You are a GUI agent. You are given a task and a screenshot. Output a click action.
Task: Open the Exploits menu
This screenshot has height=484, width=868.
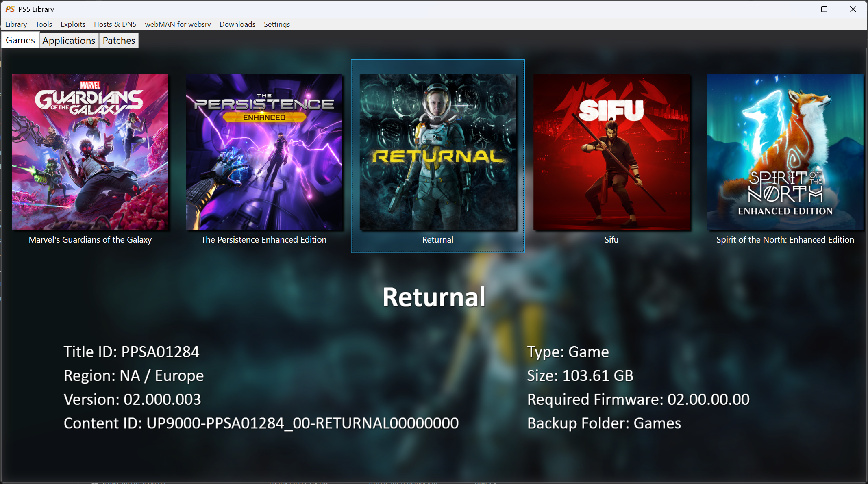pyautogui.click(x=73, y=24)
